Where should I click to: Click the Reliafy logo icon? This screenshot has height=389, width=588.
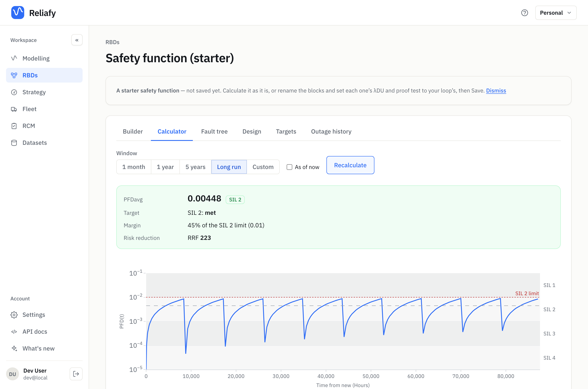pyautogui.click(x=18, y=13)
